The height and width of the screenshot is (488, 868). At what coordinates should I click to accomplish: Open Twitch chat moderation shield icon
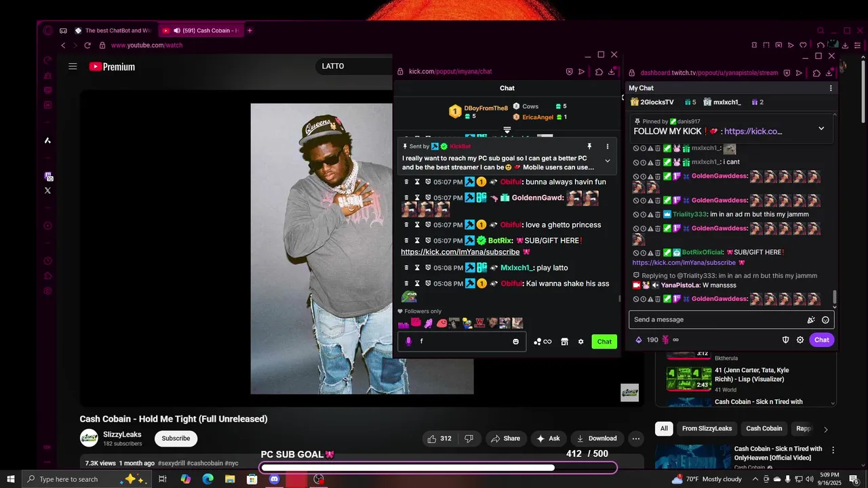pos(786,340)
